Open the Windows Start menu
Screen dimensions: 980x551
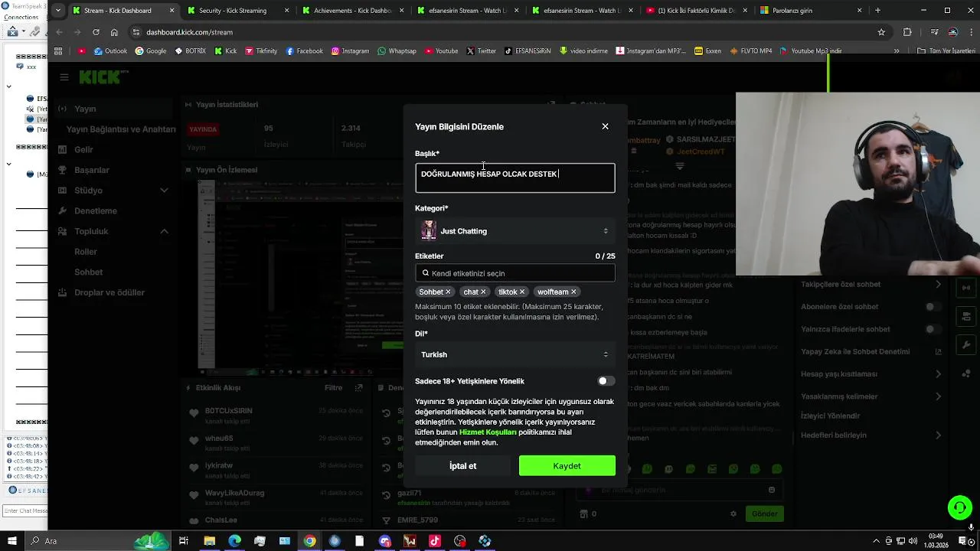pos(11,541)
